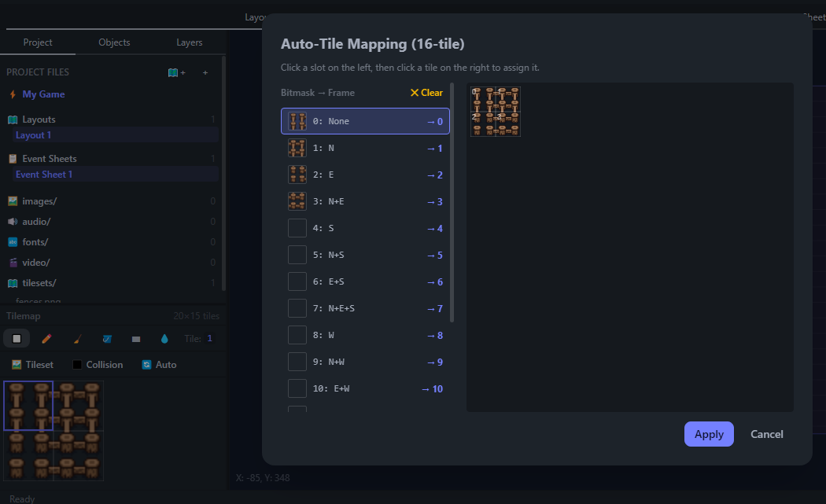This screenshot has height=504, width=826.
Task: Switch to Tileset mode
Action: (x=33, y=365)
